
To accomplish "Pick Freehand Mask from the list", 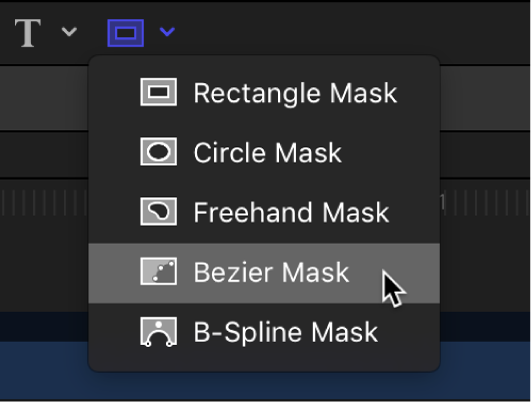I will point(291,213).
